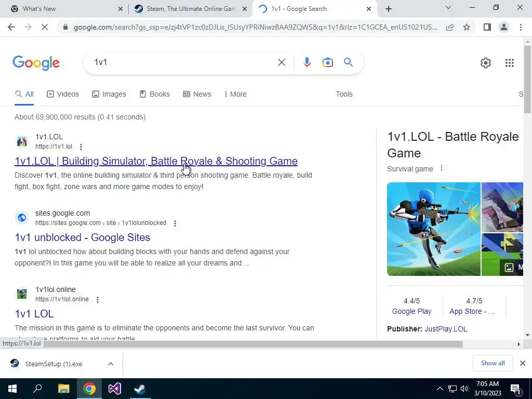
Task: Open options for the sites.google.com result
Action: [175, 223]
